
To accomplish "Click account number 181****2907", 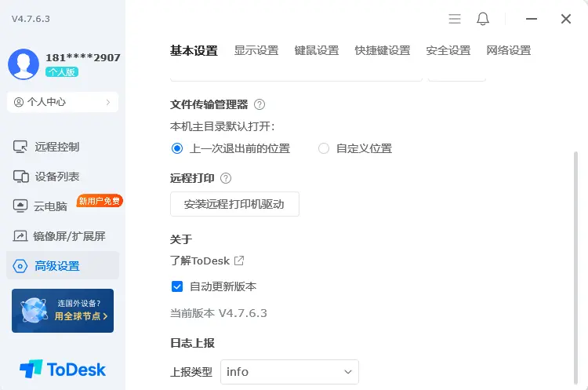I will click(x=83, y=58).
